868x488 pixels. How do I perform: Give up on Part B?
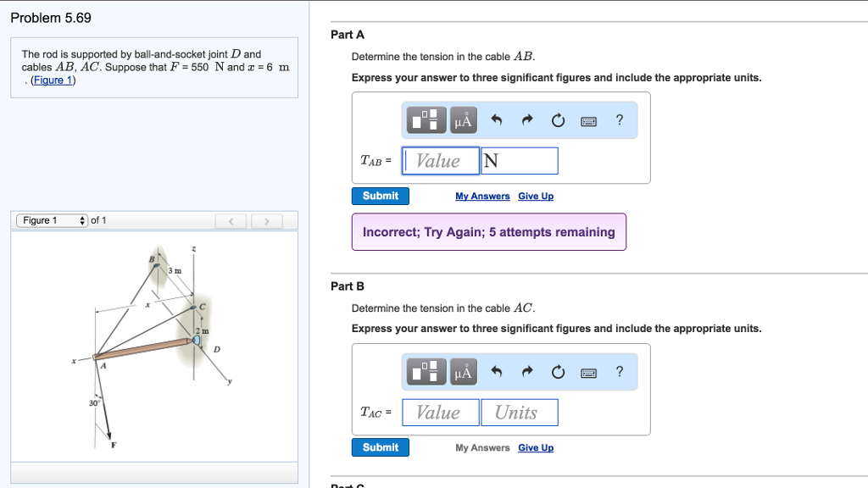pos(536,447)
